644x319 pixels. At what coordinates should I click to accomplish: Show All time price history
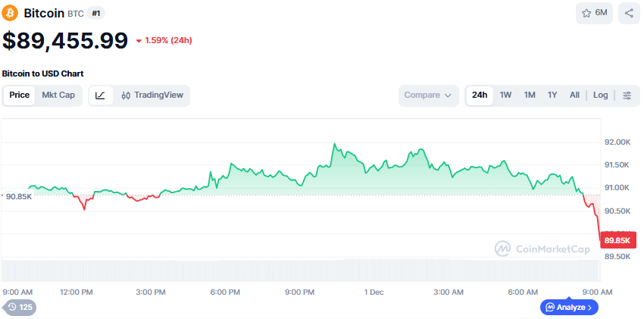(574, 95)
